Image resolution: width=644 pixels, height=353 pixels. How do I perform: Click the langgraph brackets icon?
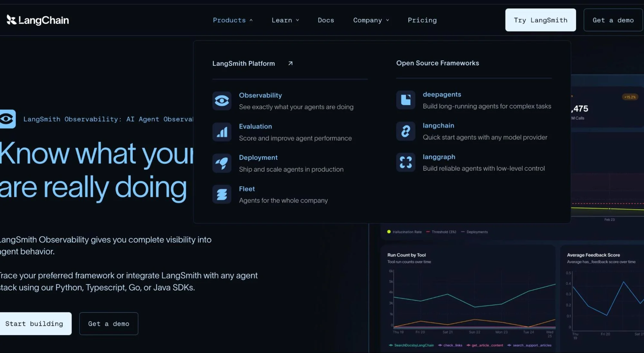(x=406, y=162)
